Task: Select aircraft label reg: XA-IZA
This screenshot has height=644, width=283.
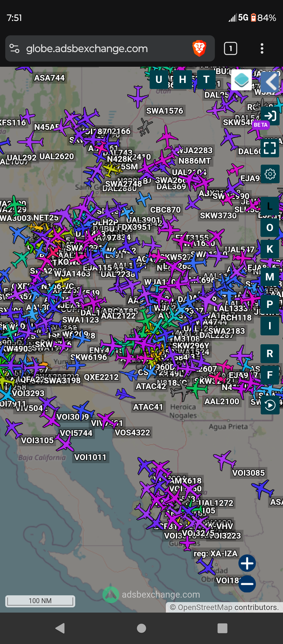Action: click(x=215, y=553)
